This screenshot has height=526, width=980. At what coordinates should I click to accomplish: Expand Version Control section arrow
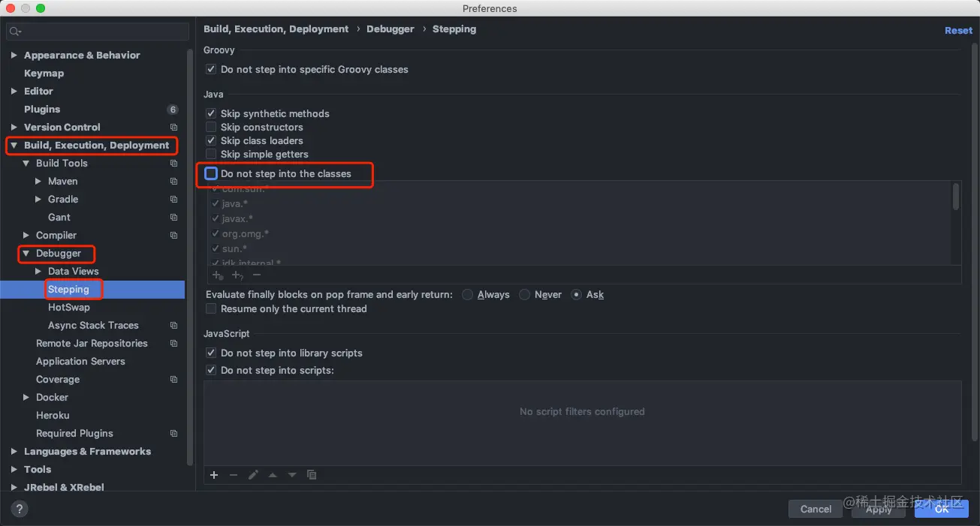(14, 128)
